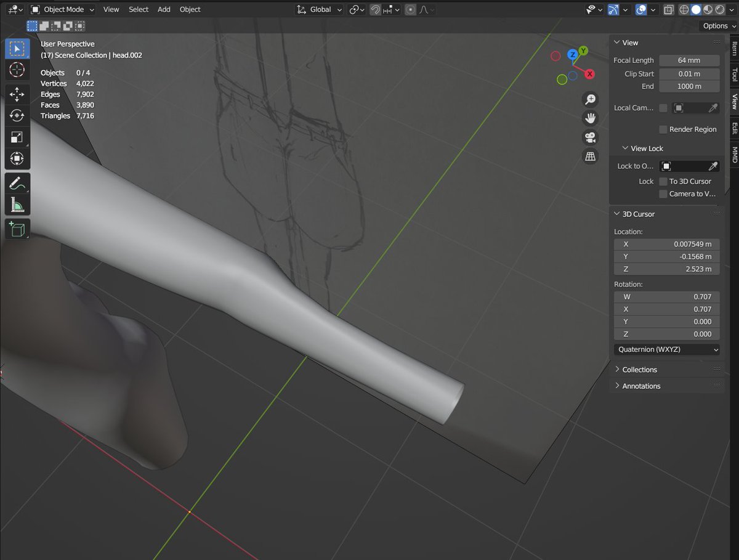Select the Annotate pencil tool
This screenshot has height=560, width=739.
pyautogui.click(x=17, y=183)
